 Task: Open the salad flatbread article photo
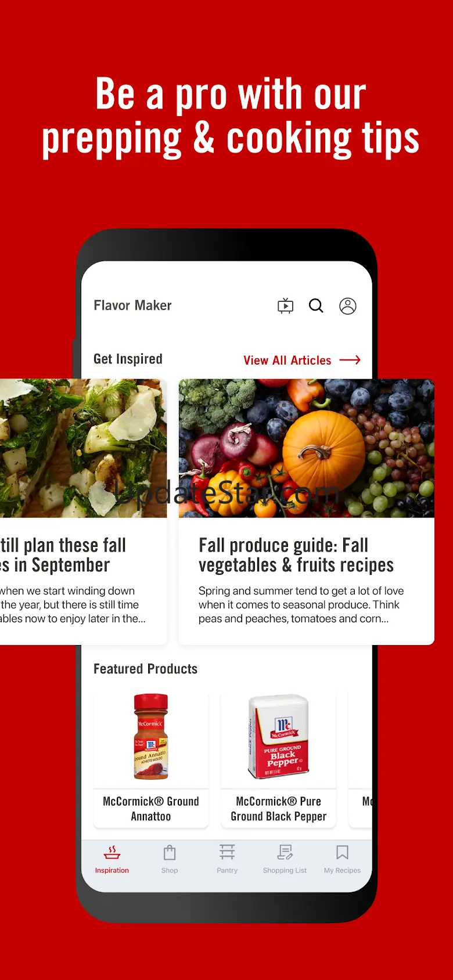click(x=83, y=448)
